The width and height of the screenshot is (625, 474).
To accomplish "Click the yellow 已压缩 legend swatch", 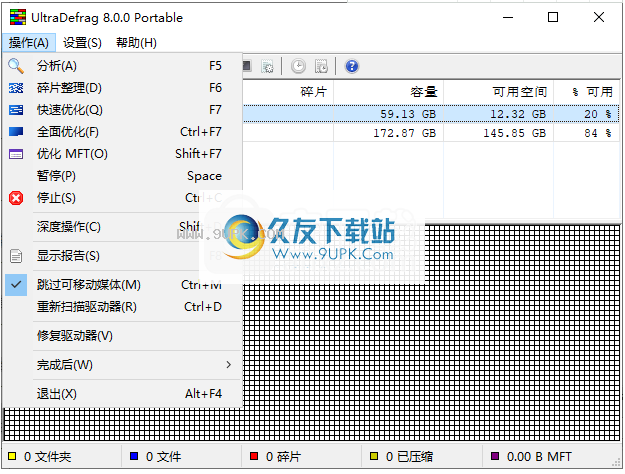I will (374, 456).
